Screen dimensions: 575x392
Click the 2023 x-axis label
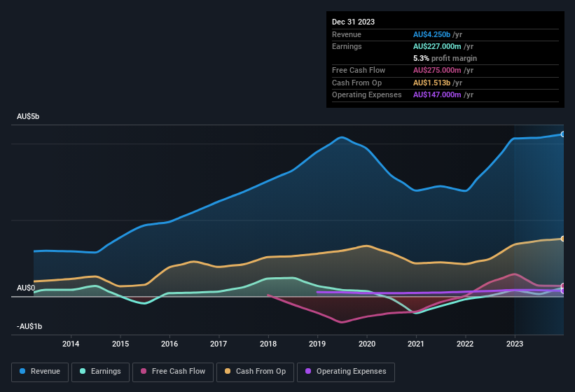coord(515,344)
